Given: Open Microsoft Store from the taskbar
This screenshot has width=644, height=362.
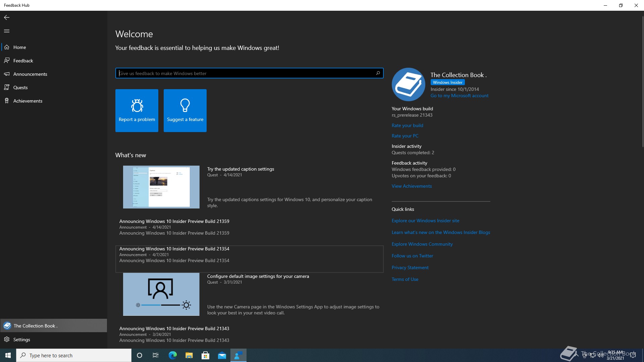Looking at the screenshot, I should tap(205, 355).
